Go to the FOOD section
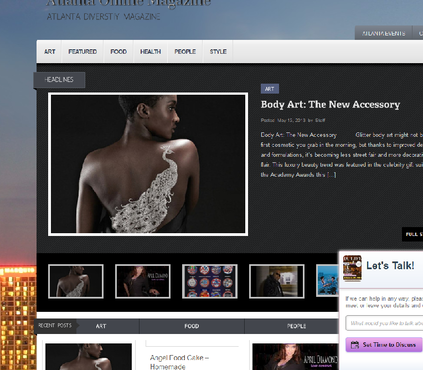The height and width of the screenshot is (370, 423). click(118, 52)
